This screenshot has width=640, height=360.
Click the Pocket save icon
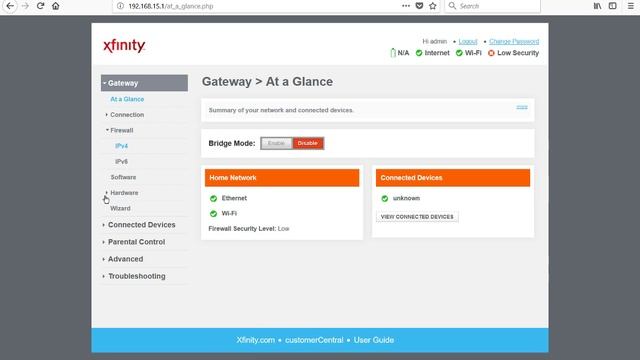tap(419, 6)
